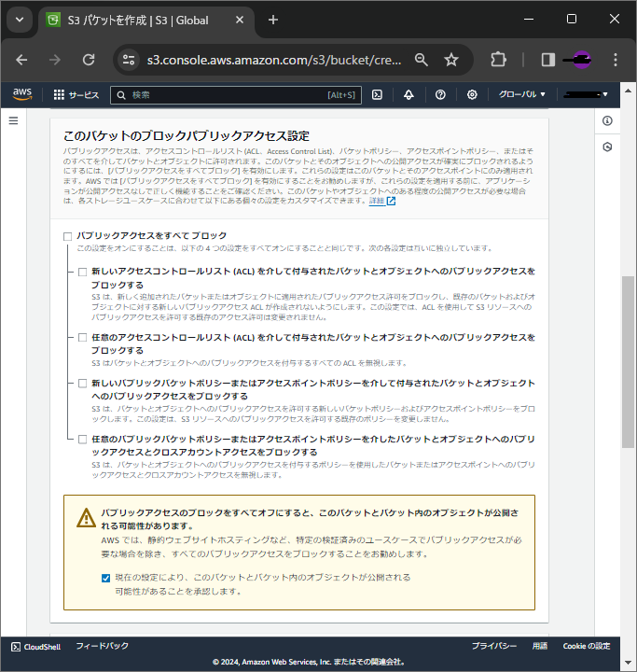This screenshot has width=637, height=672.
Task: Open the browser profile avatar
Action: (581, 60)
